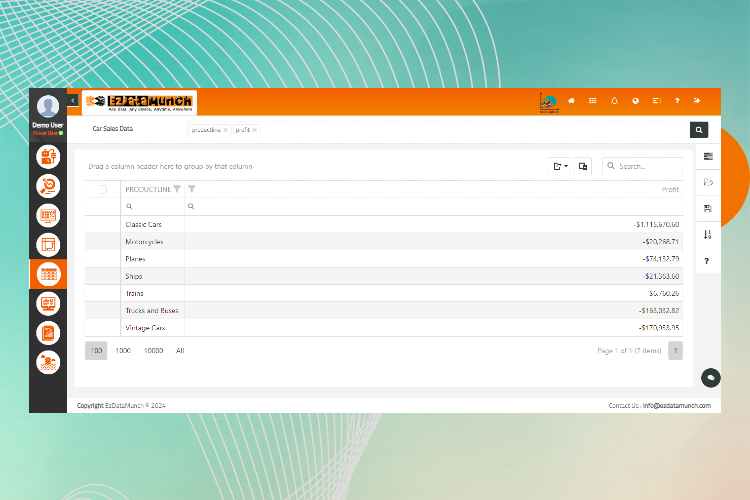
Task: Open the chat bubble widget
Action: [711, 378]
